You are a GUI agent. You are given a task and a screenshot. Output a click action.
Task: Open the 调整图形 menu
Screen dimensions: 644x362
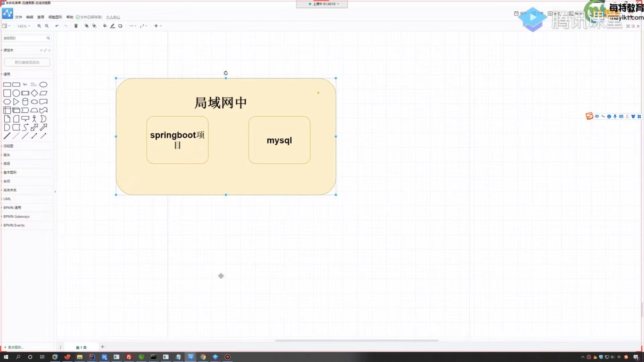coord(55,17)
